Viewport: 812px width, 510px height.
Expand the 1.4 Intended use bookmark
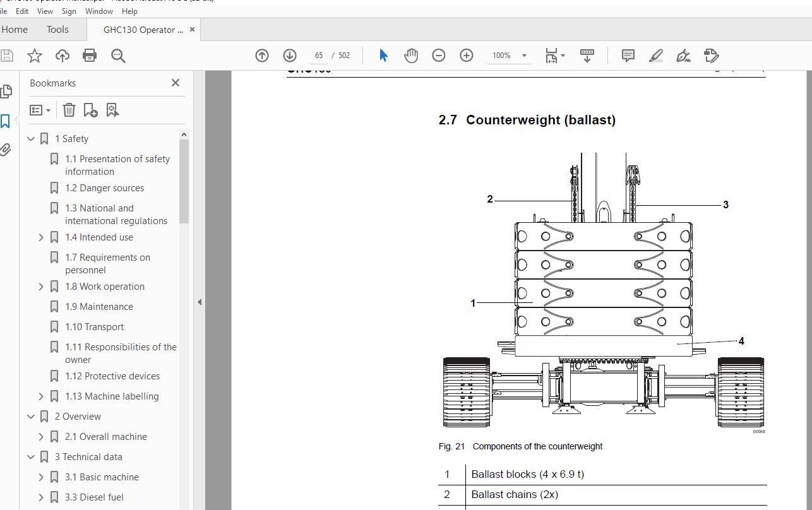[41, 237]
